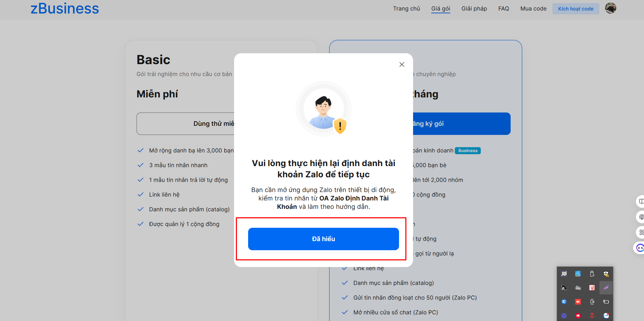Click the Business badge label
The height and width of the screenshot is (321, 644).
point(468,151)
